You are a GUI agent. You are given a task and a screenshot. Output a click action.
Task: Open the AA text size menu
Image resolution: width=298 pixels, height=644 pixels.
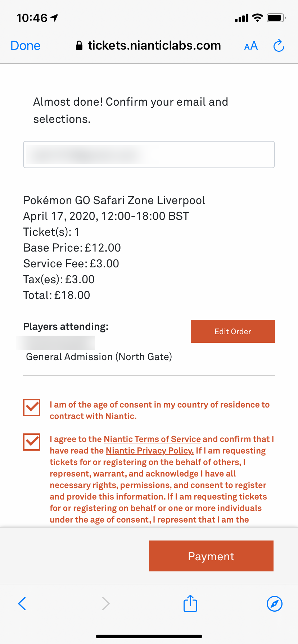pos(251,46)
